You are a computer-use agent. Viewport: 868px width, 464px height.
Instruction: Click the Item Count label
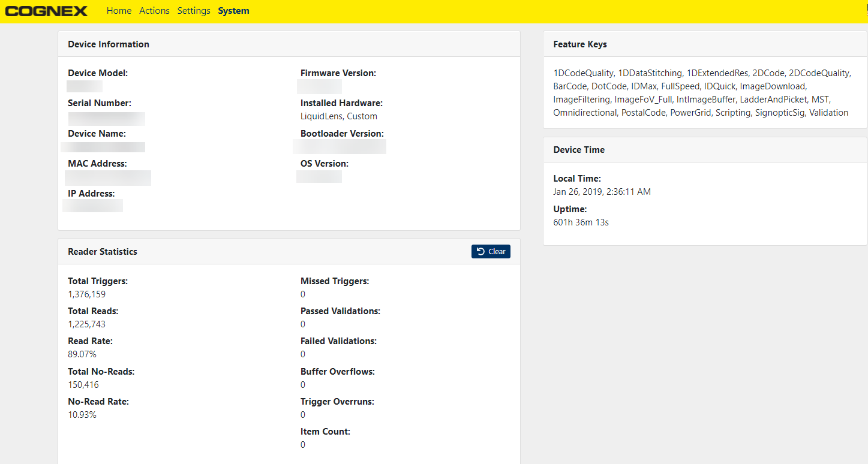pos(325,432)
